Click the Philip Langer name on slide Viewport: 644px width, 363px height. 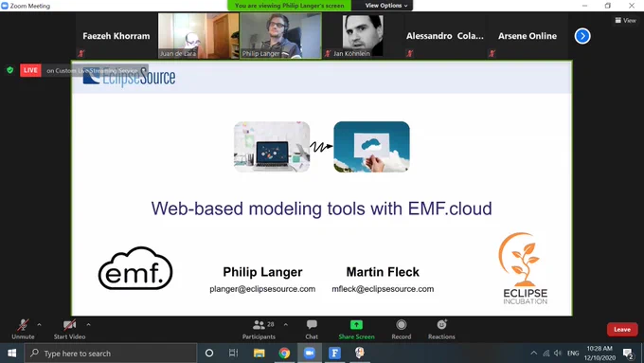click(262, 272)
